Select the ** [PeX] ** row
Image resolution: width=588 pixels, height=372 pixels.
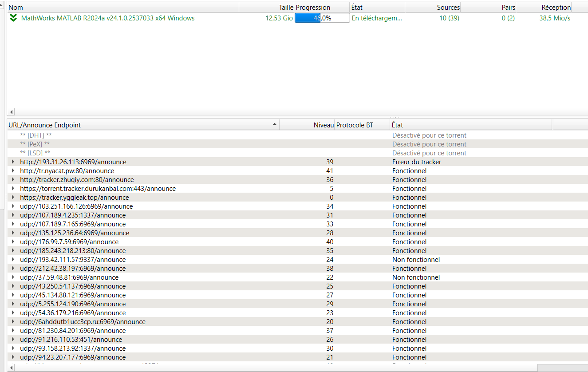click(x=35, y=144)
